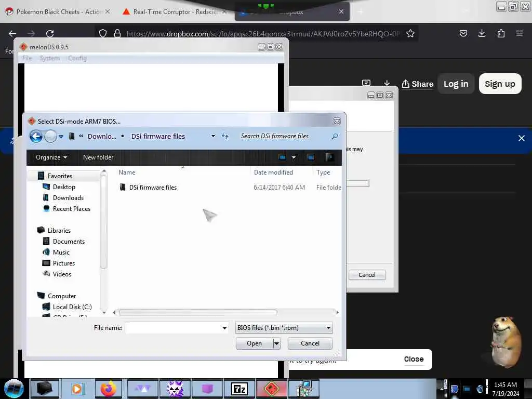This screenshot has height=399, width=532.
Task: Toggle the preview pane icon
Action: click(x=311, y=157)
